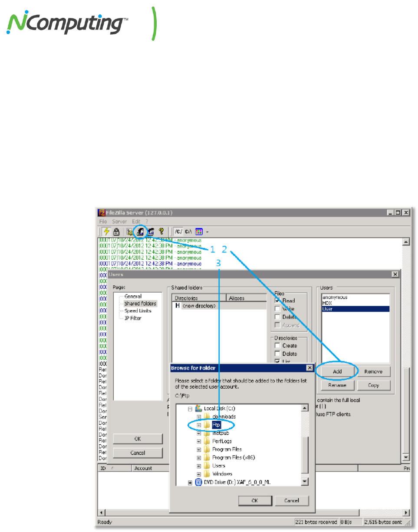Expand the DVD Drive (D:) node
Image resolution: width=418 pixels, height=532 pixels.
click(x=190, y=482)
